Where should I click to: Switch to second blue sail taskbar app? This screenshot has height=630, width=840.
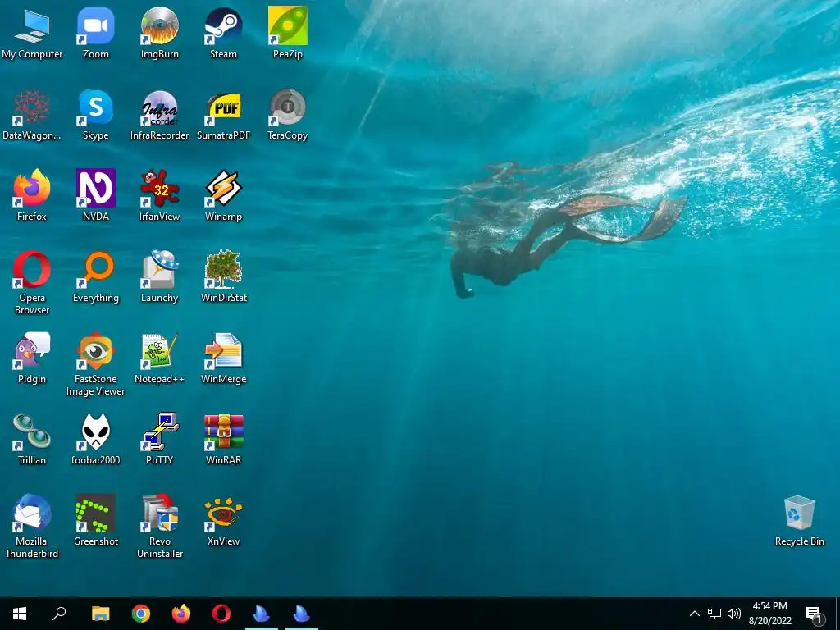302,614
